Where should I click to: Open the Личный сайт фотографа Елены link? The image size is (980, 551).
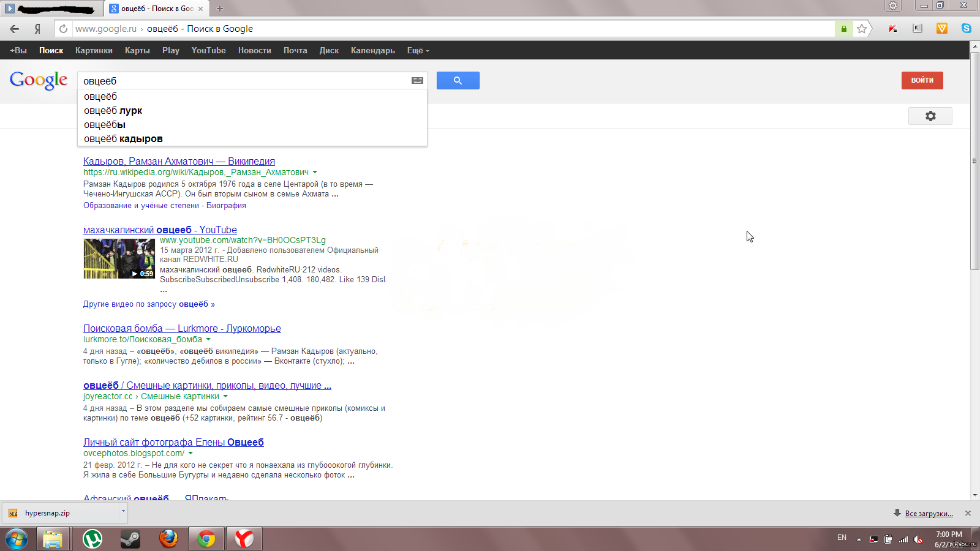[173, 442]
